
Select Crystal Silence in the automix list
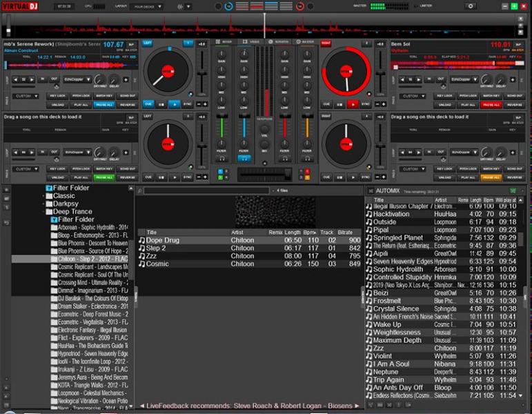[x=441, y=309]
